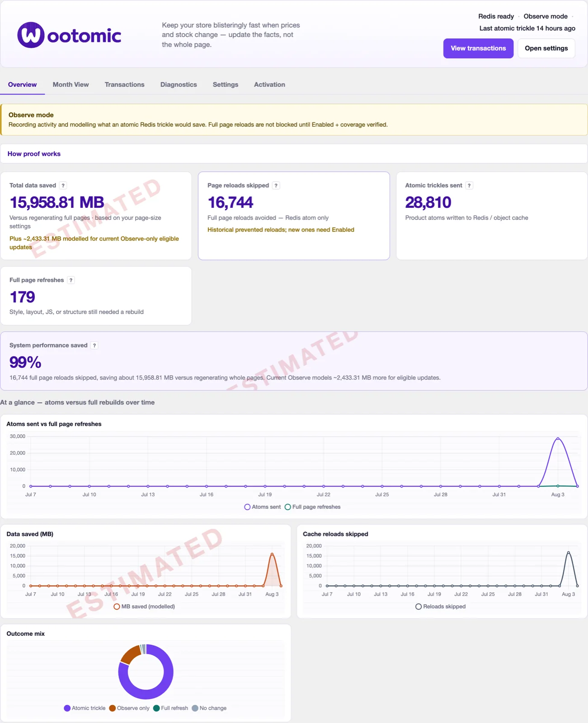
Task: Click the peak point in Data saved chart
Action: point(272,554)
